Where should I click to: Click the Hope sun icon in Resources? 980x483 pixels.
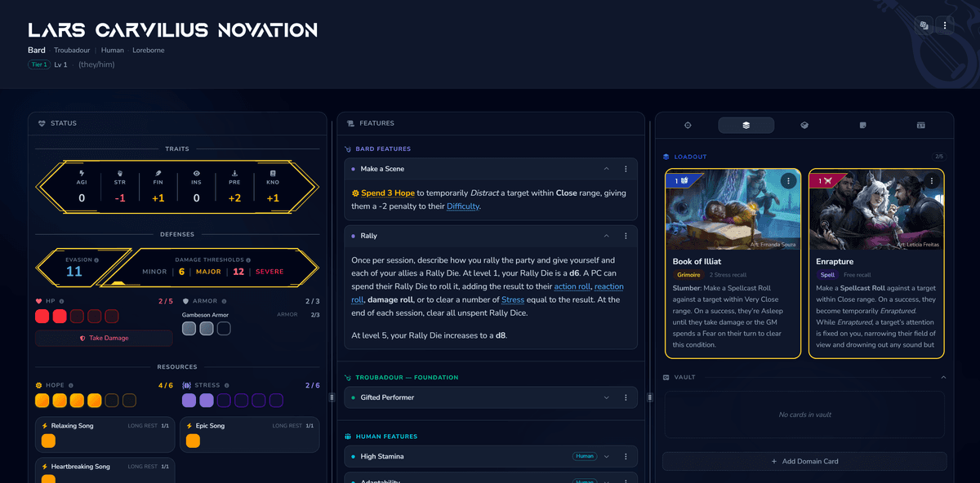[39, 385]
